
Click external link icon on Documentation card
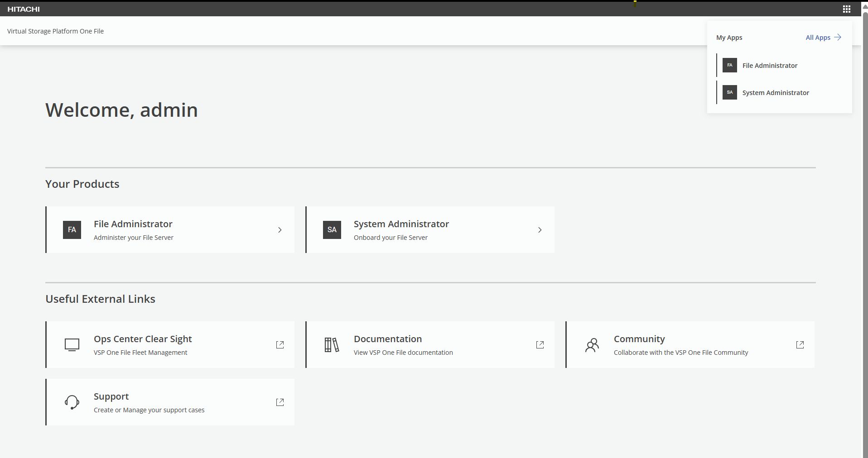(x=540, y=345)
